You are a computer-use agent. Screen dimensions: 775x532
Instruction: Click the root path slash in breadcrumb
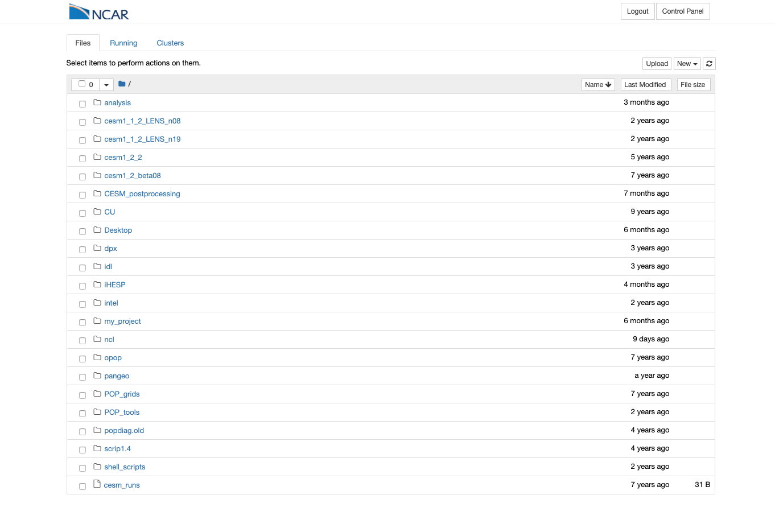click(130, 84)
